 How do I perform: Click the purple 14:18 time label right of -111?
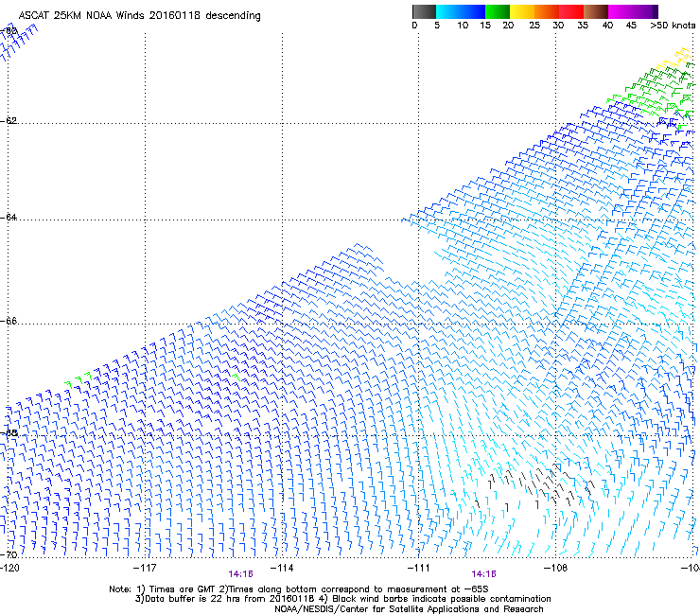pos(484,574)
